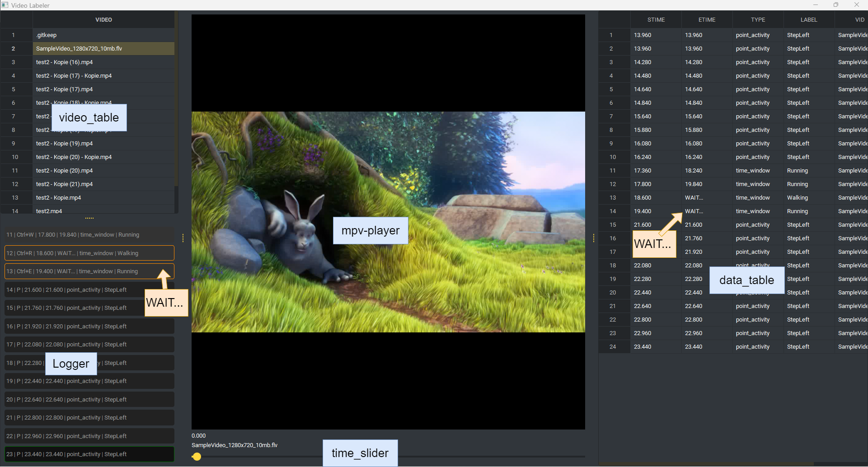
Task: Open test2 - Kopie (19).mp4 video
Action: click(103, 144)
